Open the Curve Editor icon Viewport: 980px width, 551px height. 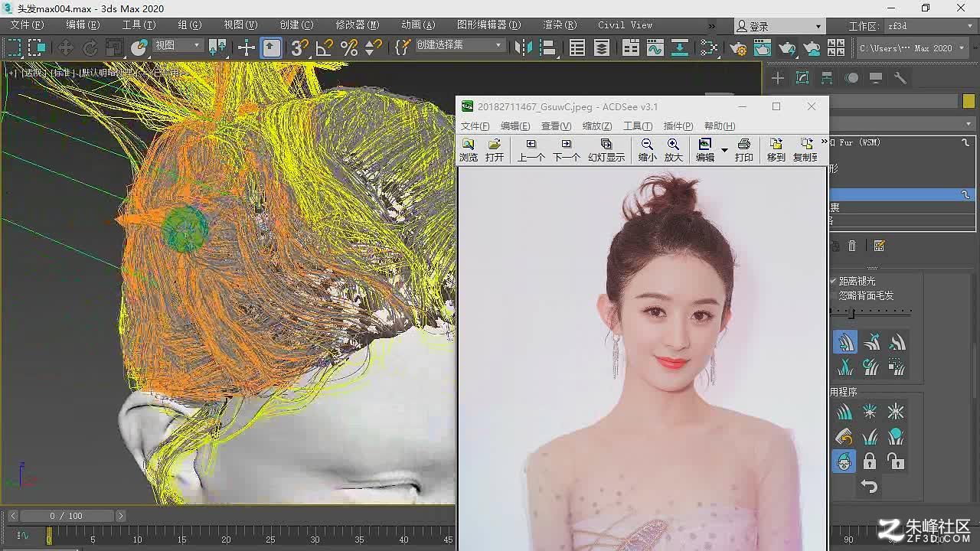655,48
